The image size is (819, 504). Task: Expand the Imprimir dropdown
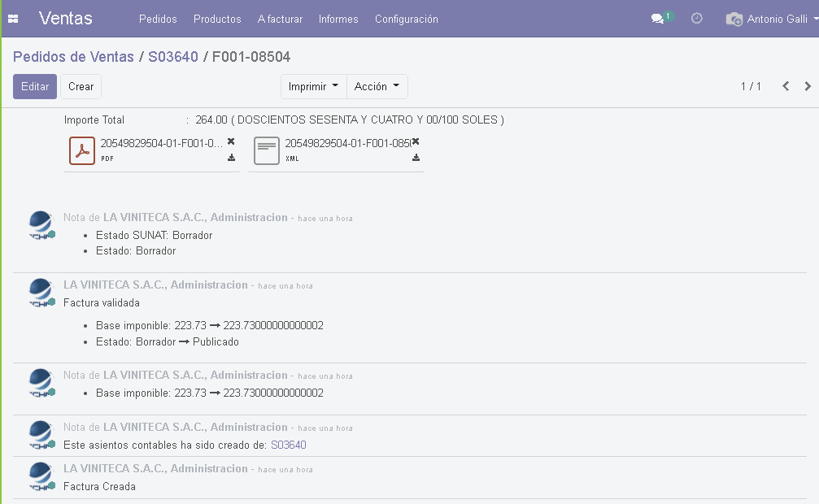[313, 86]
